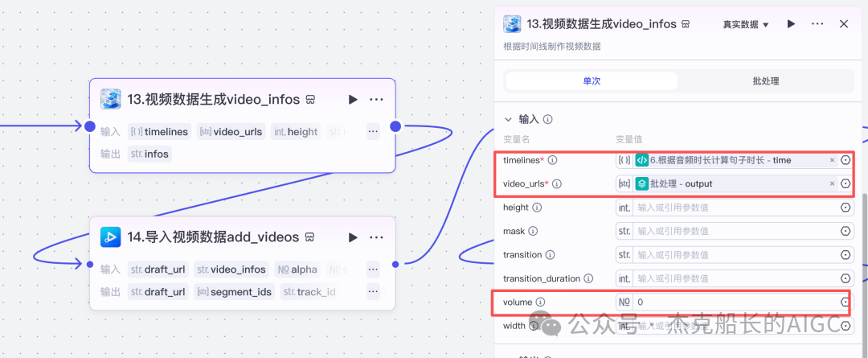This screenshot has height=358, width=868.
Task: Click the transition_duration input field
Action: tap(735, 278)
